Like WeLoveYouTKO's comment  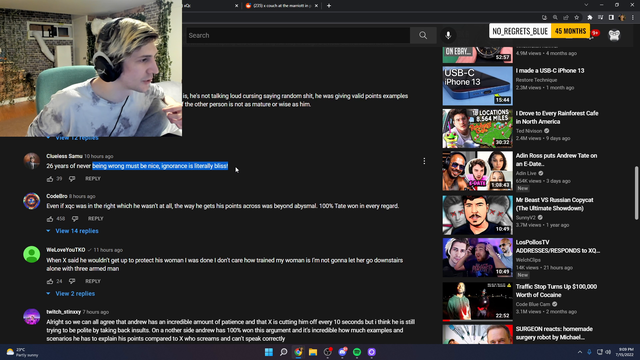pos(50,281)
